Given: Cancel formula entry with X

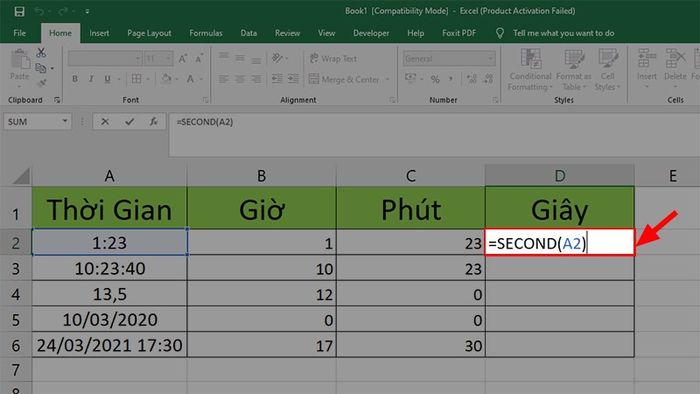Looking at the screenshot, I should point(105,121).
